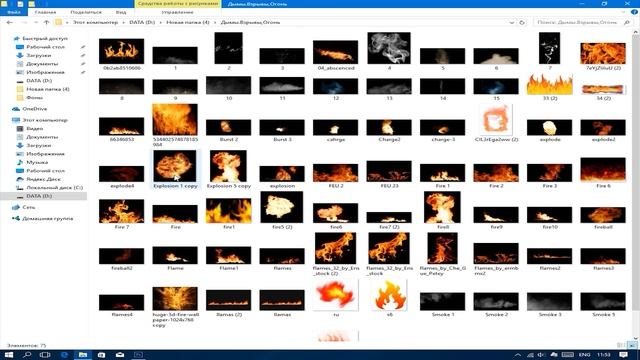
Task: Go up one folder level
Action: click(46, 22)
